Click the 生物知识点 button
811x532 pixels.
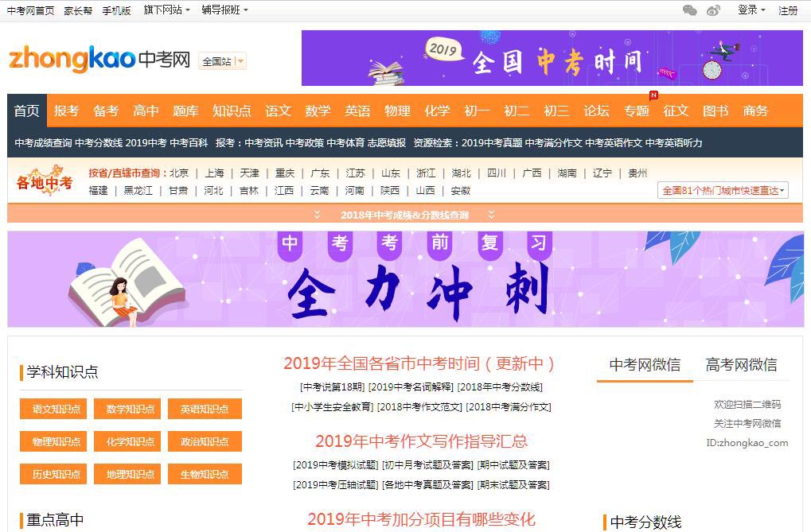(x=205, y=474)
